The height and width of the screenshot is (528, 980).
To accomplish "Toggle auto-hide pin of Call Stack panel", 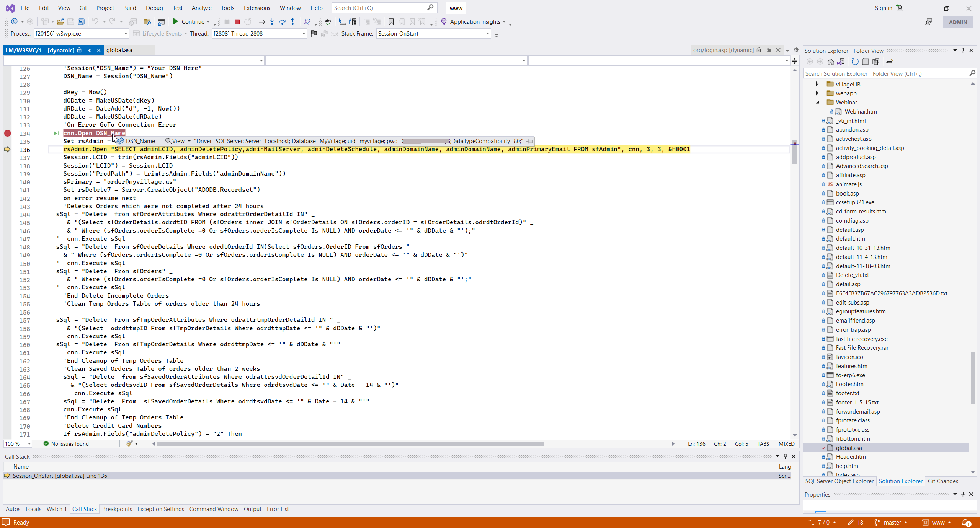I will pos(785,456).
